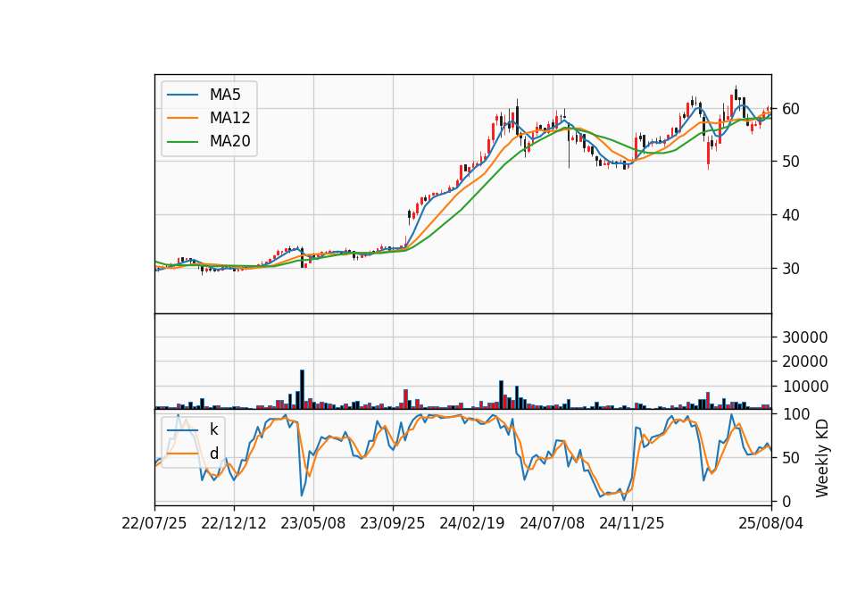Click the Weekly KD axis title
857x616 pixels.
pos(822,459)
